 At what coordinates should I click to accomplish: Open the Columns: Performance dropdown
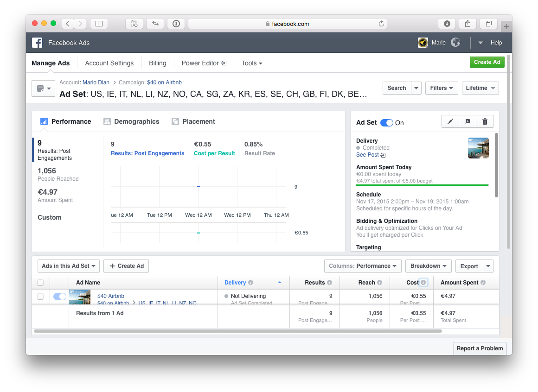363,266
